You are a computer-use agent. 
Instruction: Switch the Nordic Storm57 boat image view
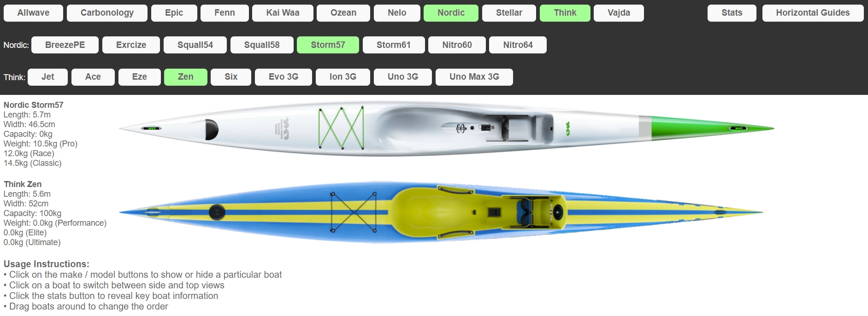coord(446,129)
